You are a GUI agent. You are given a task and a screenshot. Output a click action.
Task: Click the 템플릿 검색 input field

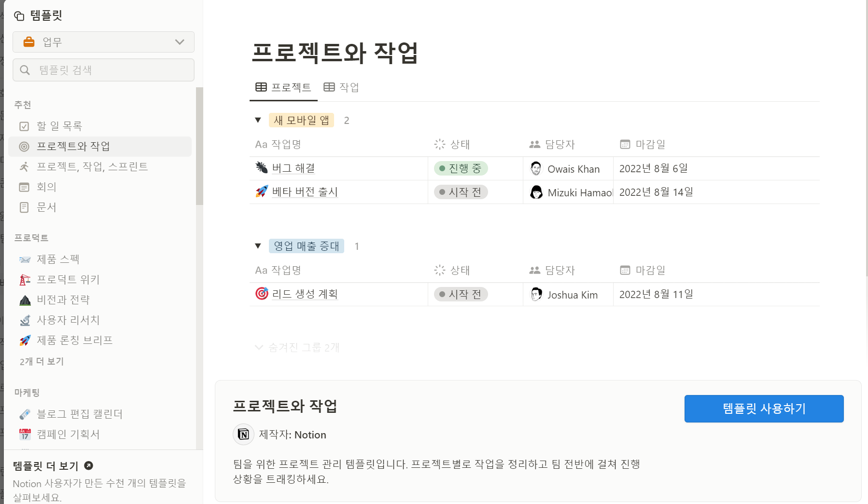pos(103,70)
